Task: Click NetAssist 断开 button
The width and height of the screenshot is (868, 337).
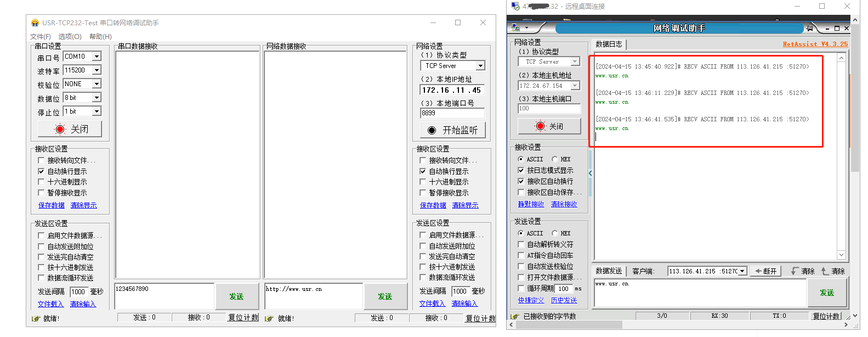Action: coord(765,271)
